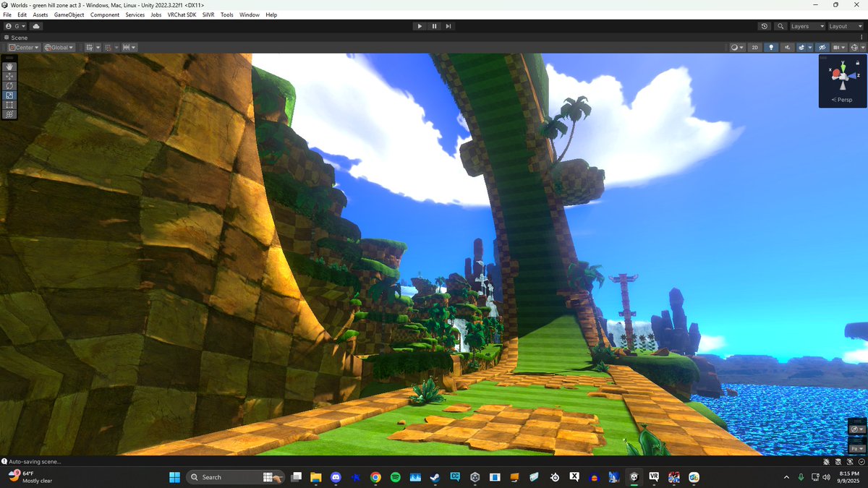Viewport: 868px width, 488px height.
Task: Select the Scene tab
Action: (16, 38)
